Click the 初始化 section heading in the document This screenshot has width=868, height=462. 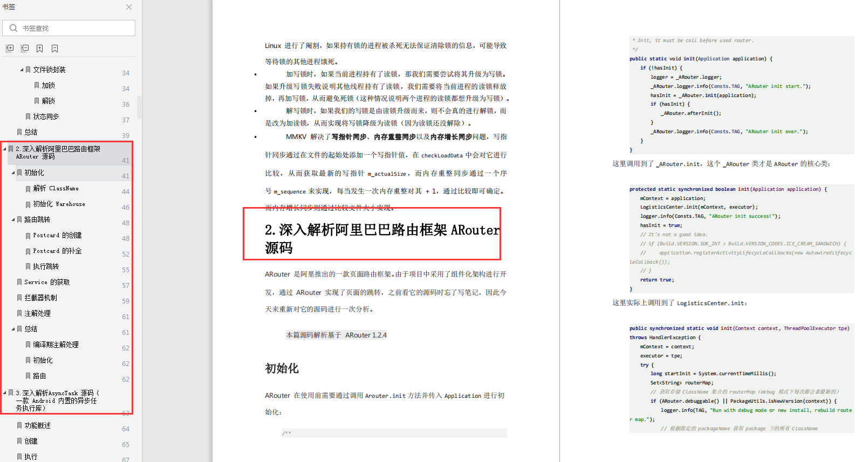click(x=282, y=368)
